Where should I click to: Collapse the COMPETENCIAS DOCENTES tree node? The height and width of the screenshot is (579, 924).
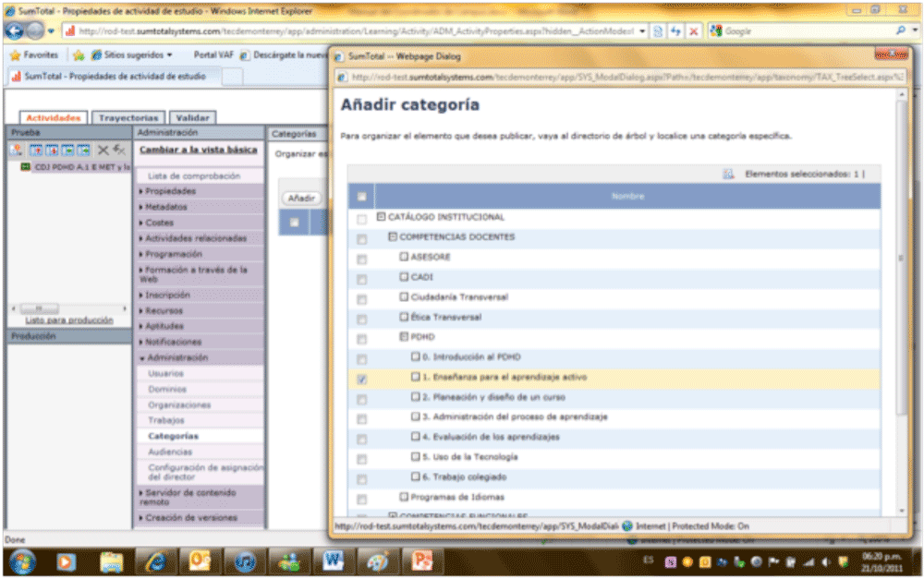click(393, 236)
